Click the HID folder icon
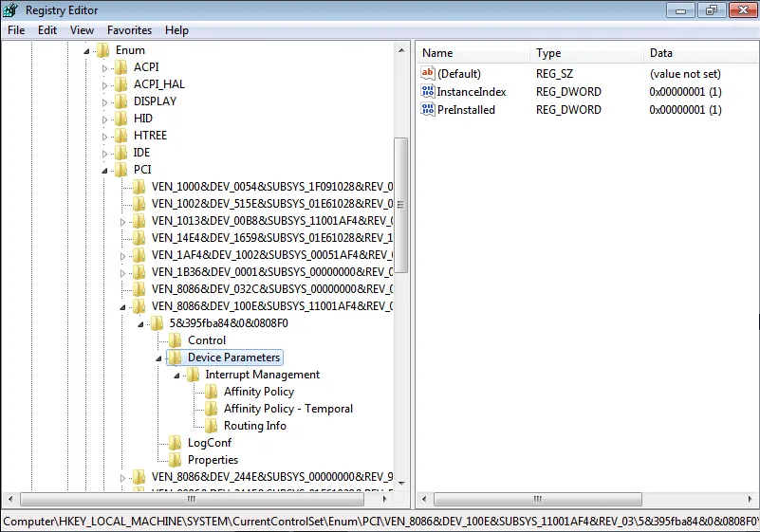 (x=121, y=119)
